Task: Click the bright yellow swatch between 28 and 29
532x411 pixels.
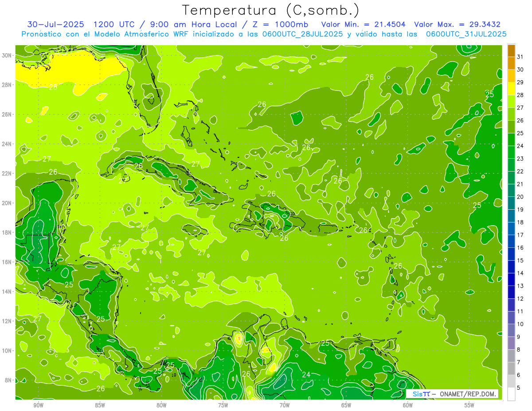Action: 511,89
